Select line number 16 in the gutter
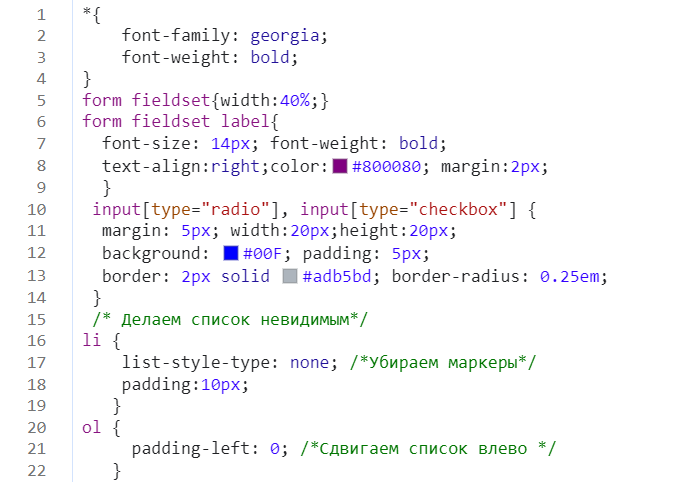This screenshot has width=681, height=482. [36, 341]
